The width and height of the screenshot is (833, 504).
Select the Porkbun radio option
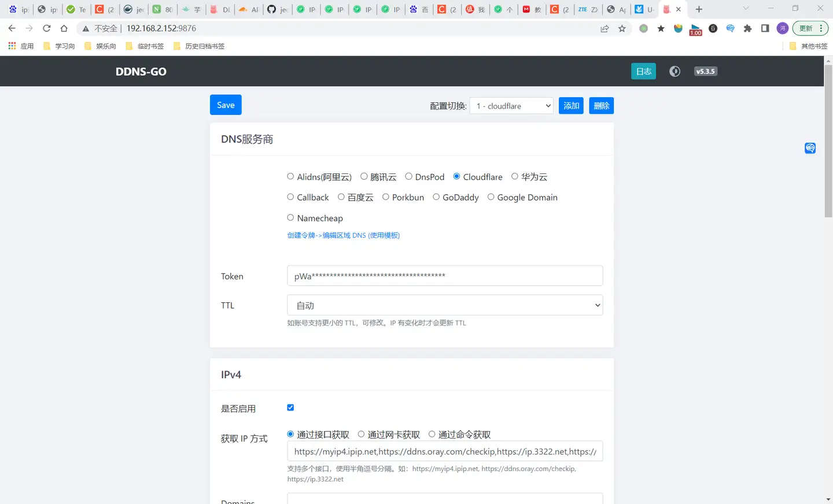click(385, 197)
